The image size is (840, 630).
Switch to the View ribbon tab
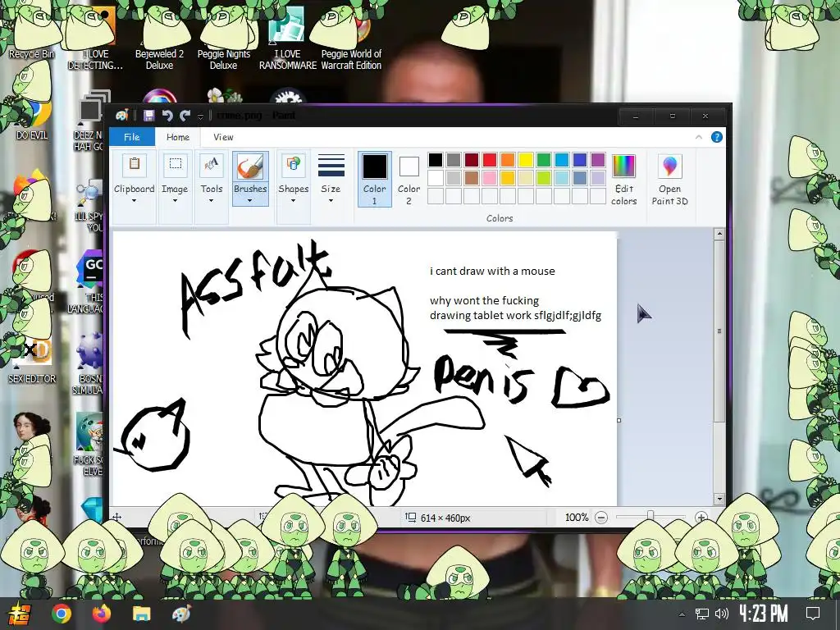click(x=223, y=137)
